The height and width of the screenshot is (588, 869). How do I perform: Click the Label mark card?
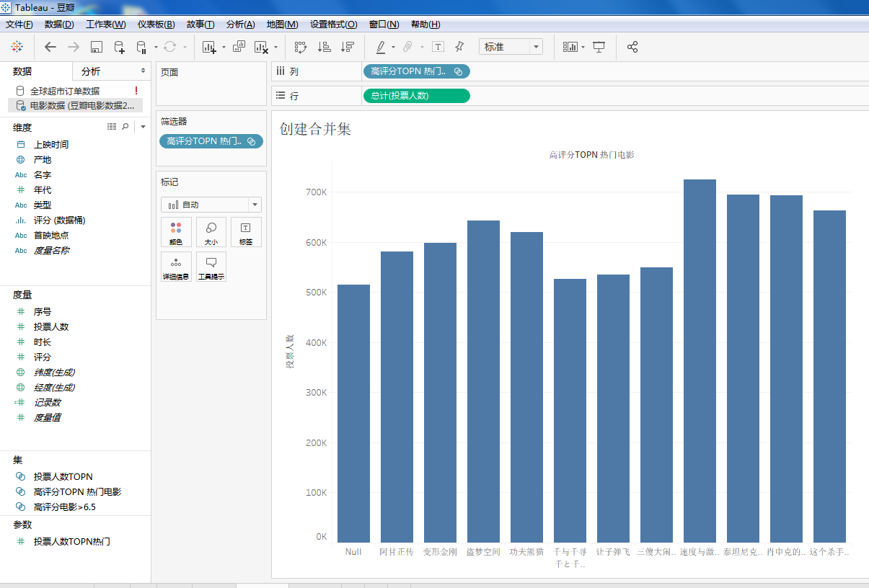point(246,232)
